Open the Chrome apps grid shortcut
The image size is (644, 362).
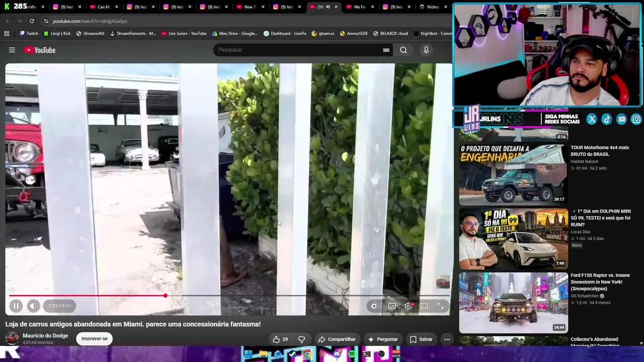click(x=7, y=34)
